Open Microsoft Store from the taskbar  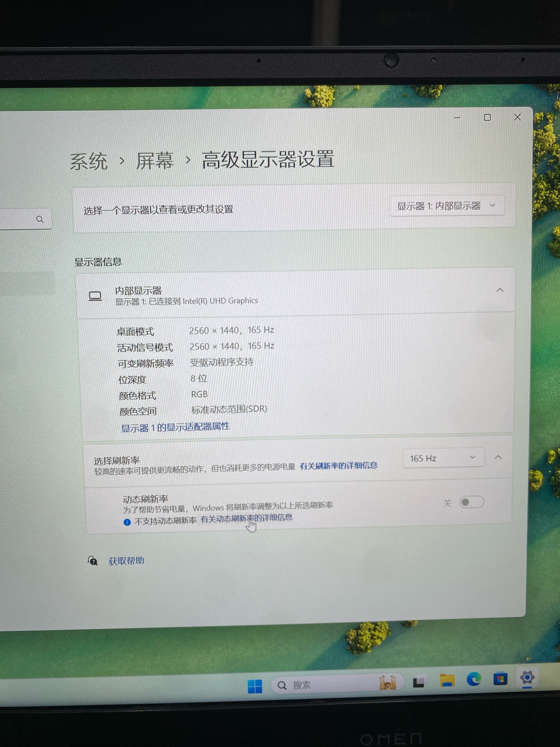coord(500,679)
